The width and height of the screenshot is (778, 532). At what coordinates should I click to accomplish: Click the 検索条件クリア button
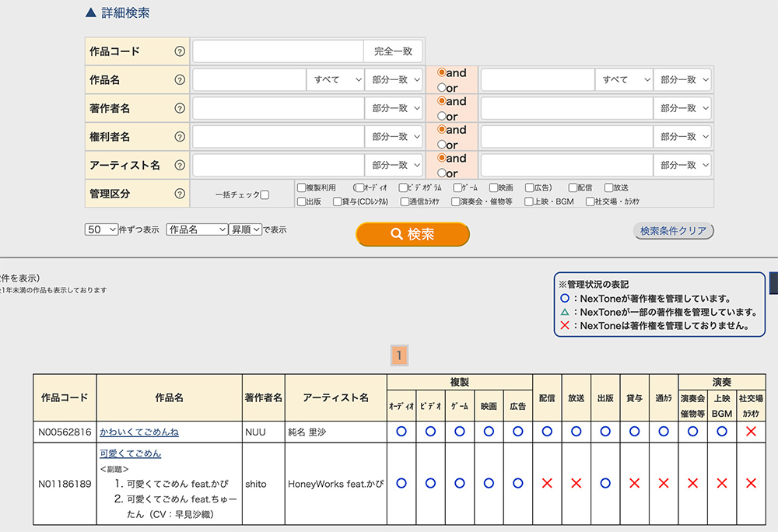[673, 231]
